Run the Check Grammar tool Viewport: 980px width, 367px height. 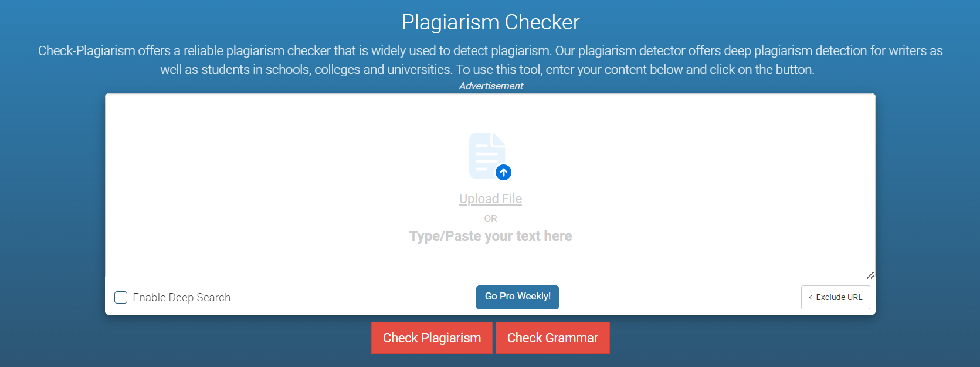[552, 338]
